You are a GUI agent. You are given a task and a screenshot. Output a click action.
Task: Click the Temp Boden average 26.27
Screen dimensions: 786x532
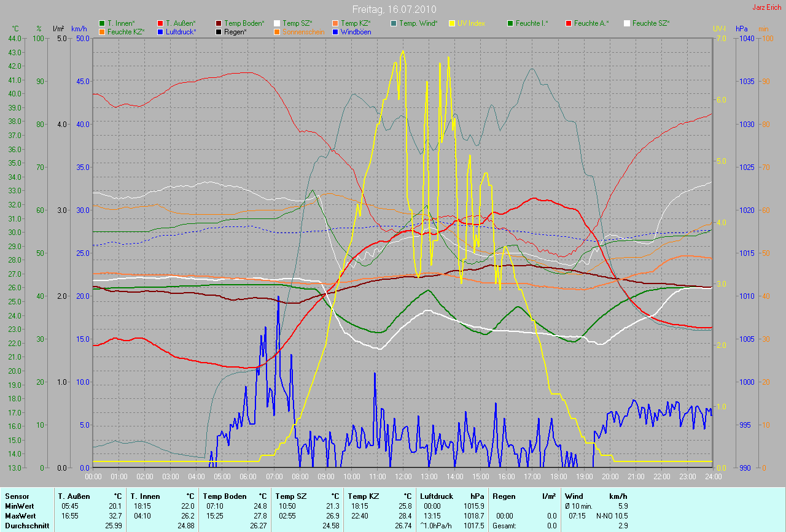click(258, 526)
